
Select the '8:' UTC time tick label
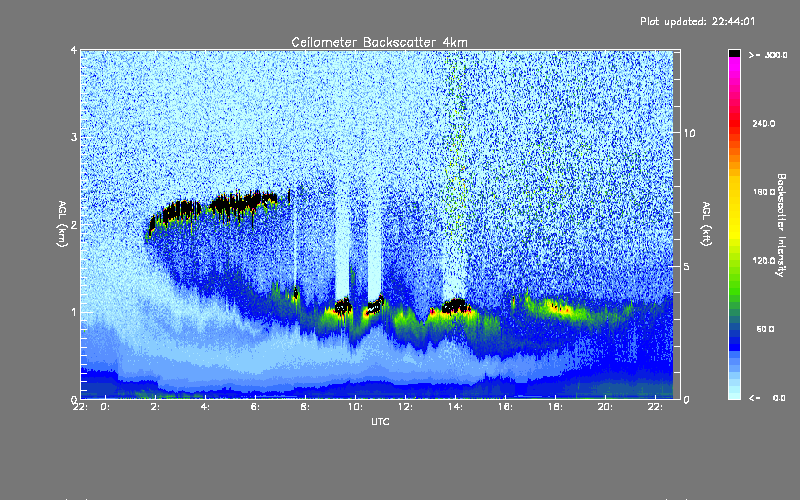(x=305, y=407)
